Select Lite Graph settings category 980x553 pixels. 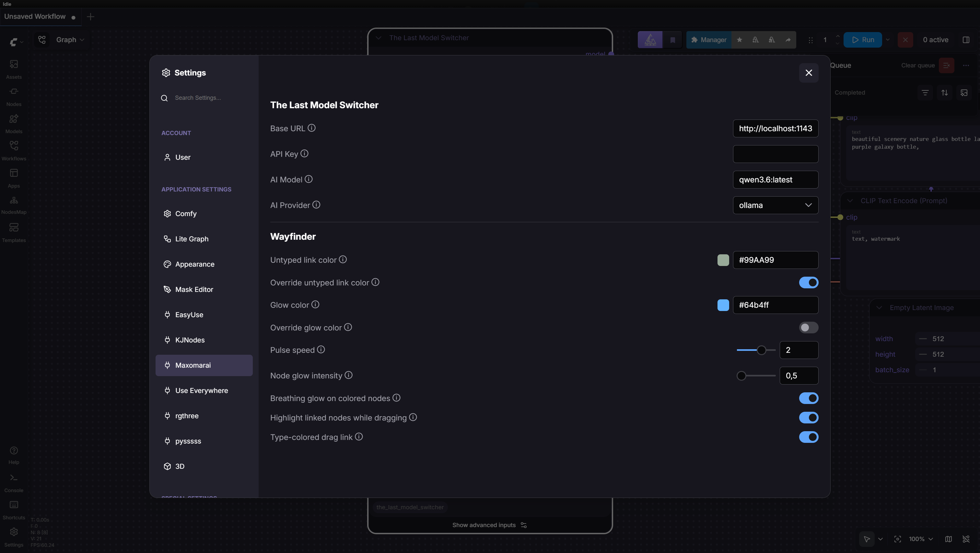204,239
